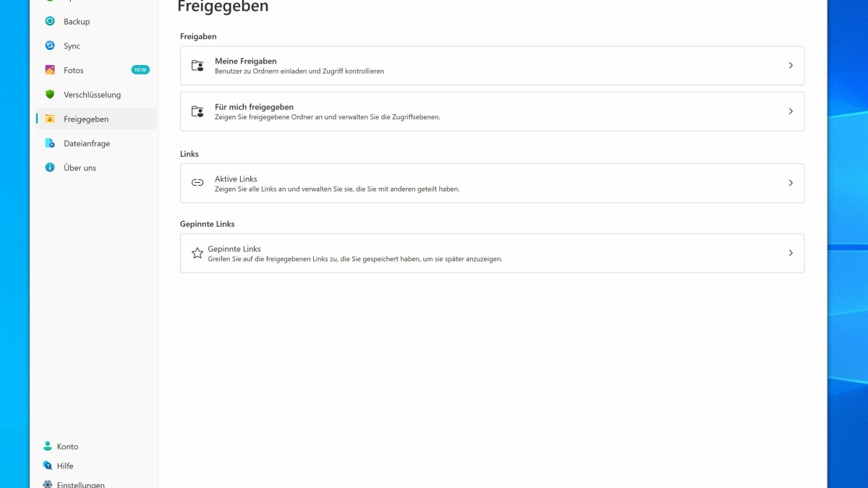Screen dimensions: 868x488
Task: Select description 'Zeigen Sie alle Links an...'
Action: pos(337,189)
